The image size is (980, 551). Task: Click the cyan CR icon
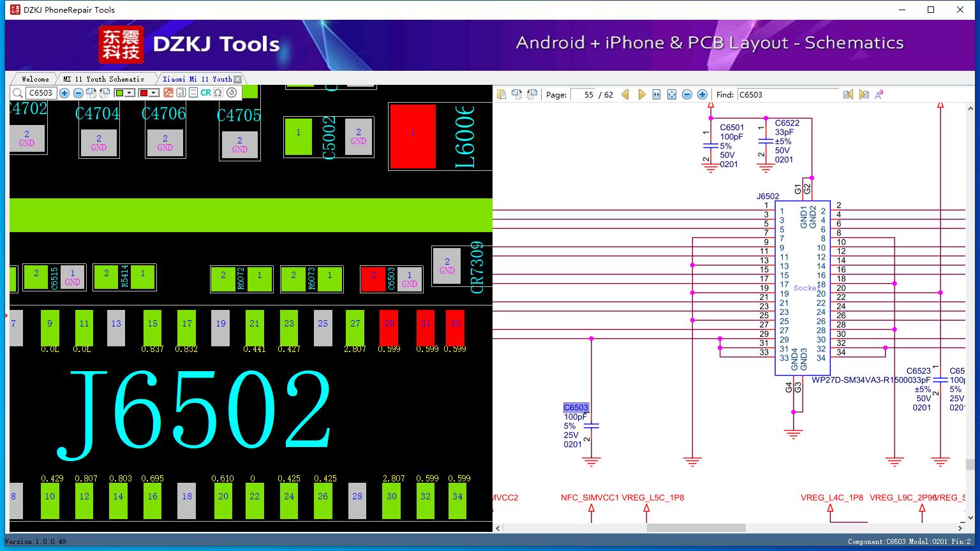coord(205,93)
